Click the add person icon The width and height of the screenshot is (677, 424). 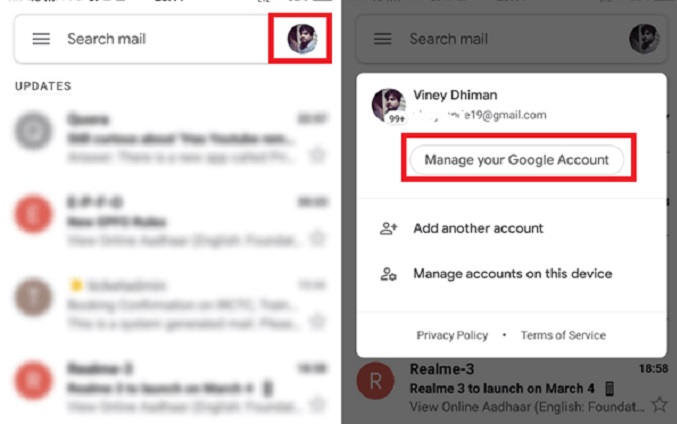[x=388, y=228]
